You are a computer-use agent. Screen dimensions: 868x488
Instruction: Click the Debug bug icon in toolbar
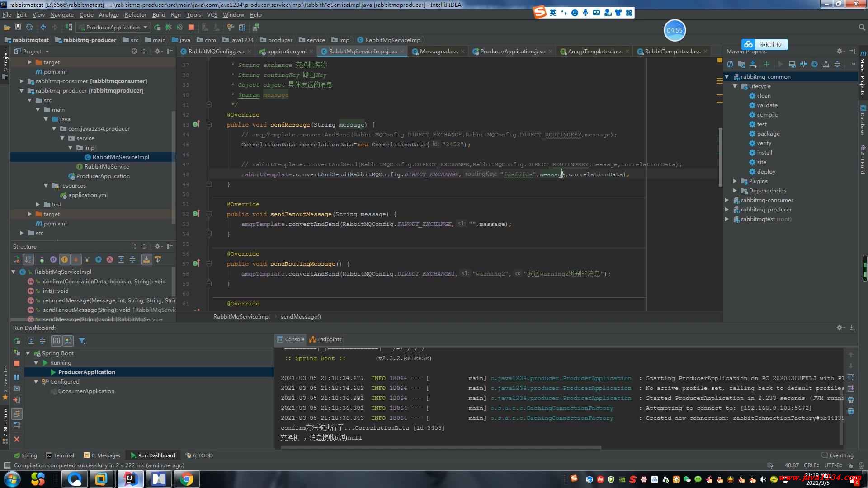click(x=169, y=27)
